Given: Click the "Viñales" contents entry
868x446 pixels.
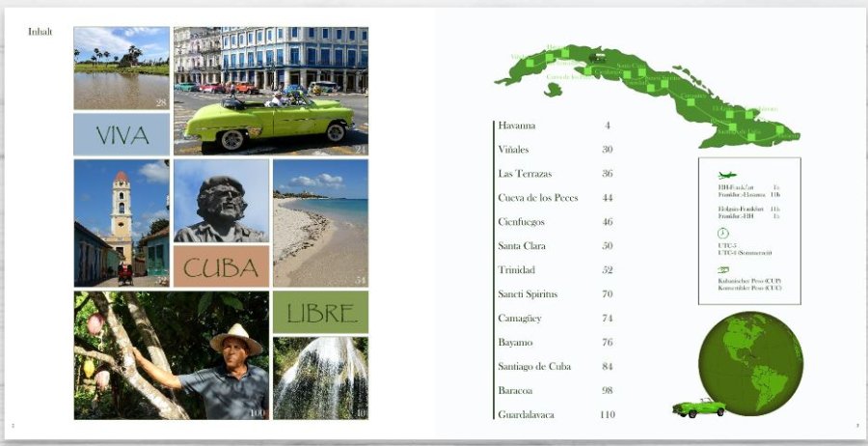Looking at the screenshot, I should pyautogui.click(x=513, y=150).
